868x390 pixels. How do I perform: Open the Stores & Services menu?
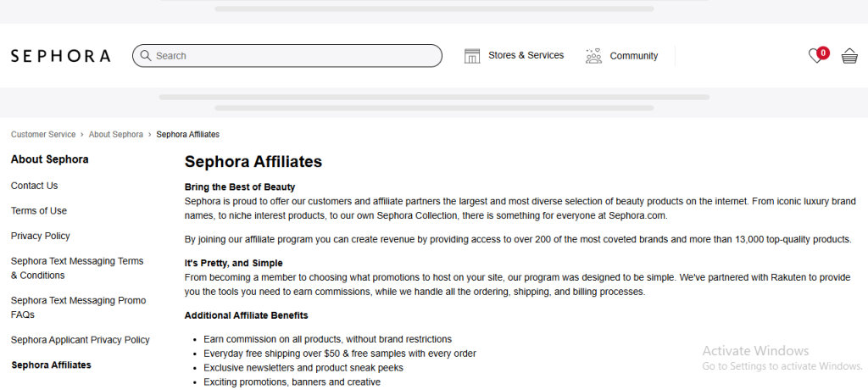click(526, 56)
